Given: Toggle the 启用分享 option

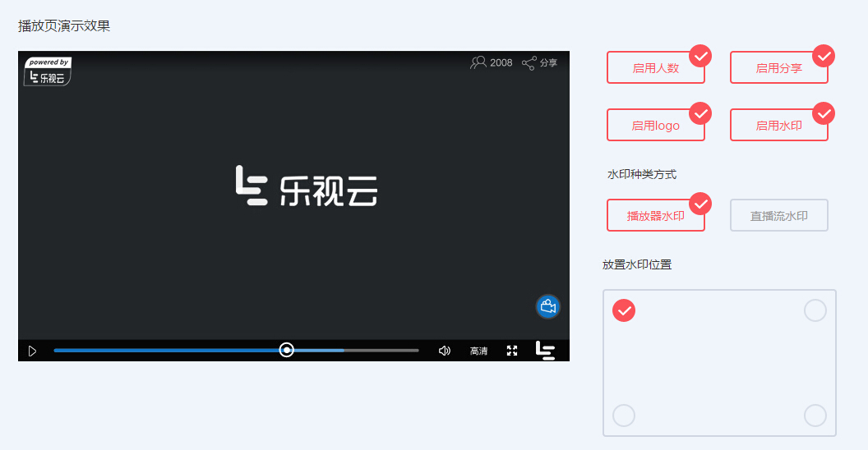Looking at the screenshot, I should click(x=779, y=68).
